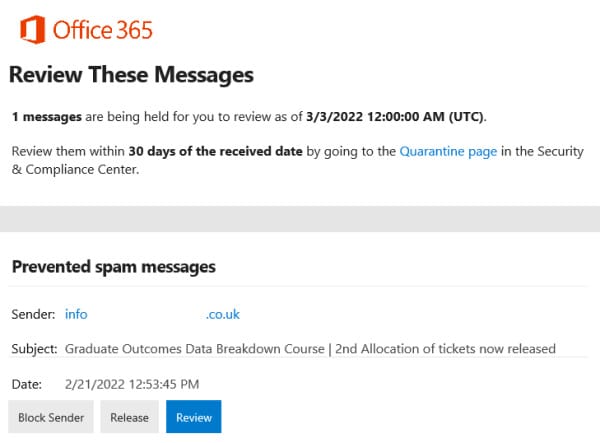The width and height of the screenshot is (600, 443).
Task: Click the Sender field label
Action: pos(33,314)
